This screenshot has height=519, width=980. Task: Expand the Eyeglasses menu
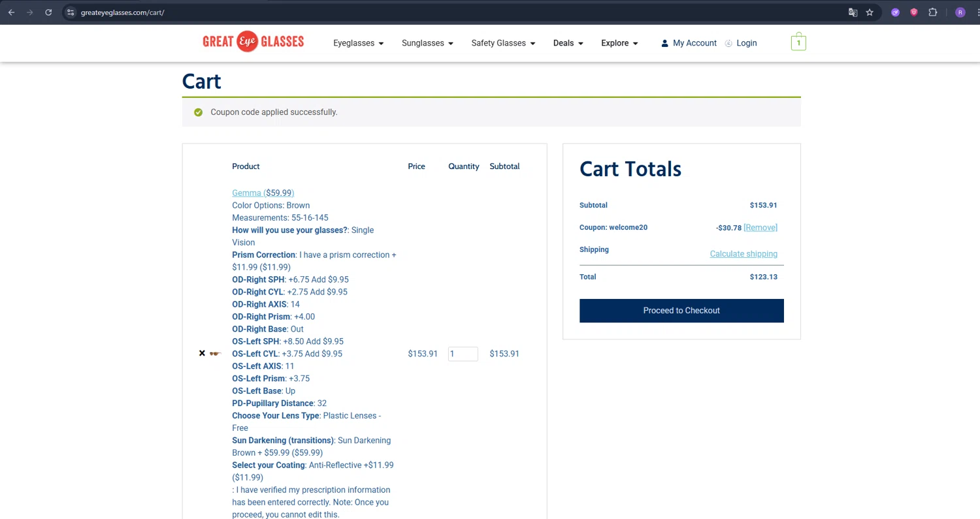click(x=359, y=43)
